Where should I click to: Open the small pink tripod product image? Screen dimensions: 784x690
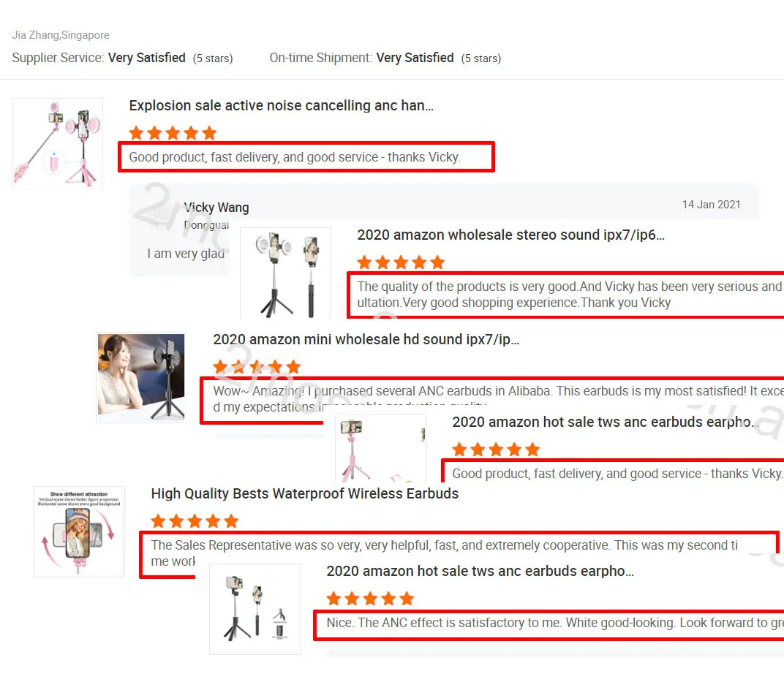[380, 448]
